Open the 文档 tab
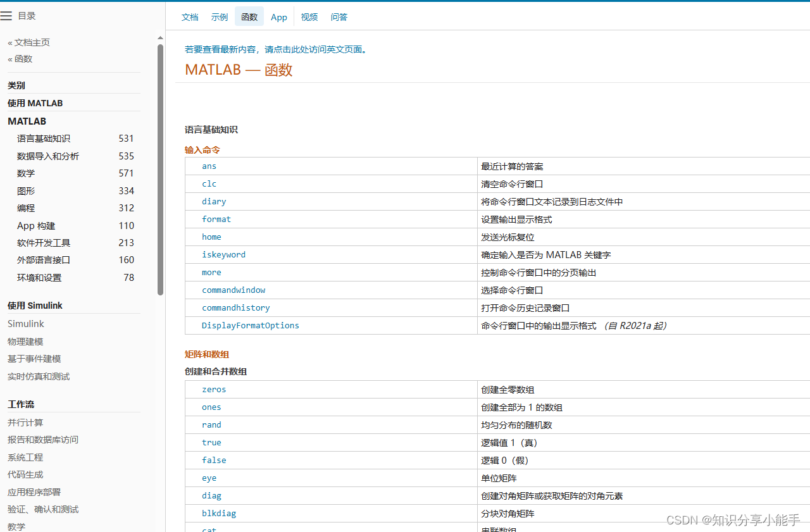 (190, 17)
